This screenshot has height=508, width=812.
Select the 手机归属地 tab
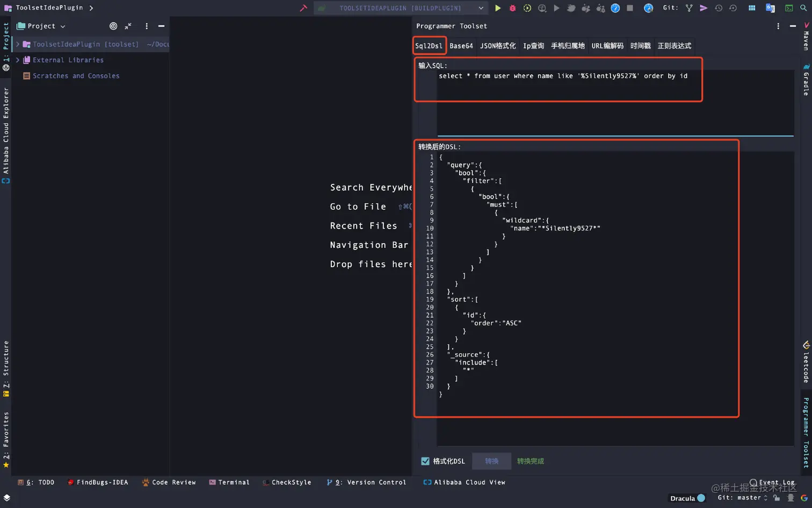click(568, 46)
